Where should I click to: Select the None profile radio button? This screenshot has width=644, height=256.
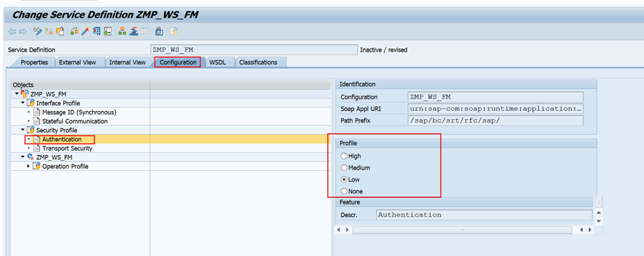(x=343, y=191)
